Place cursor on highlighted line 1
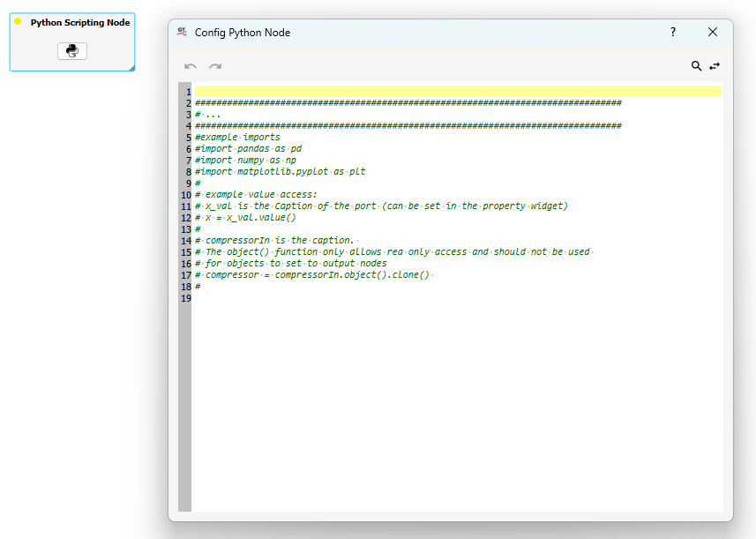756x539 pixels. 458,92
